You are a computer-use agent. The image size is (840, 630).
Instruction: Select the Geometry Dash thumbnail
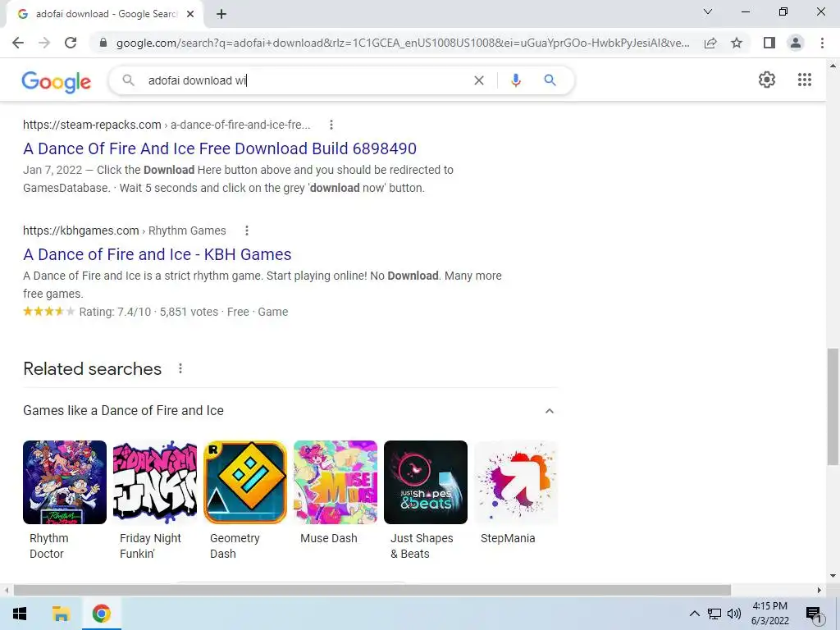point(245,482)
